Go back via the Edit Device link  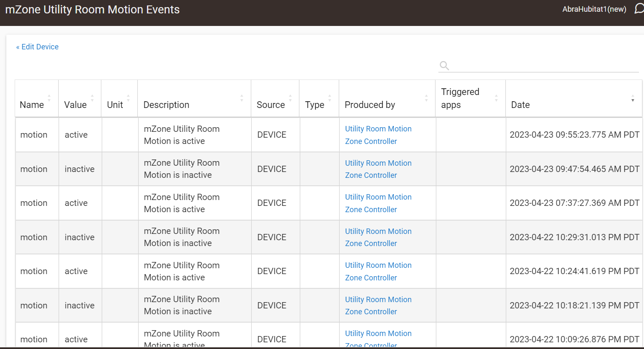point(37,46)
